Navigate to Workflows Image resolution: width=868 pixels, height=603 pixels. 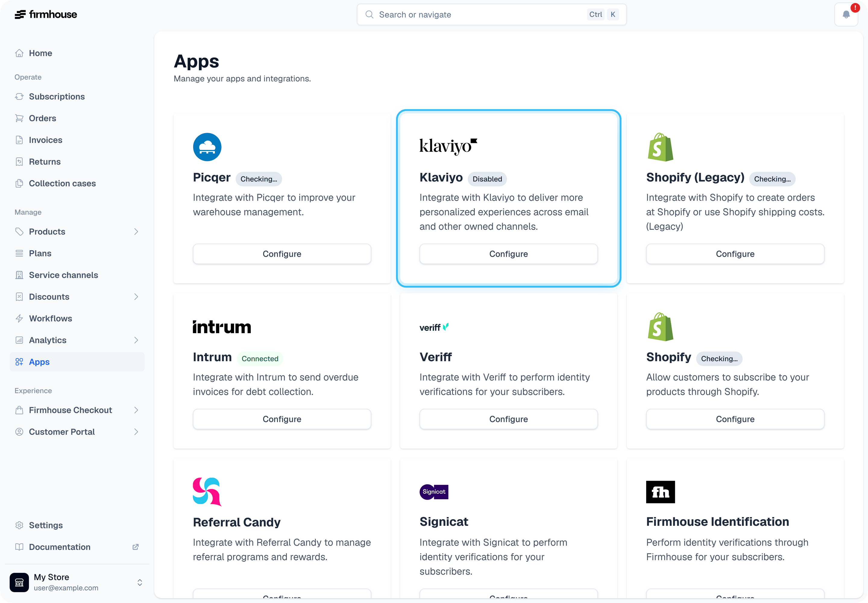(77, 318)
